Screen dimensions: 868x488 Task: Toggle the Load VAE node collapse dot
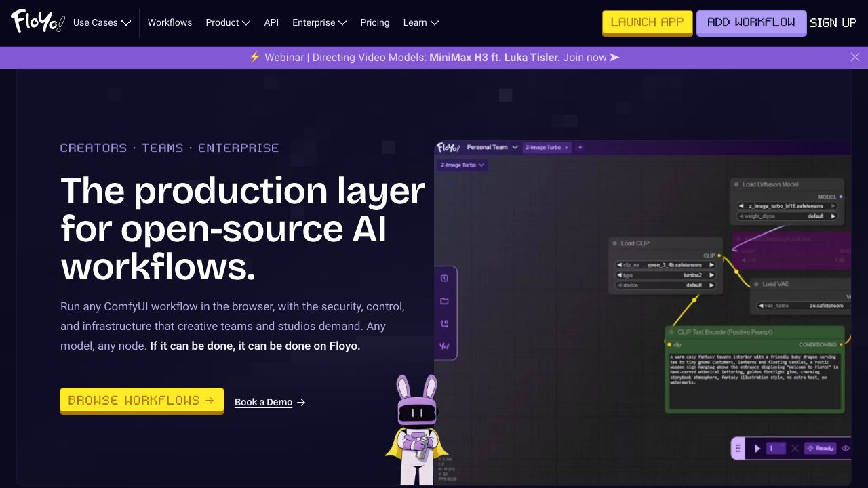756,284
